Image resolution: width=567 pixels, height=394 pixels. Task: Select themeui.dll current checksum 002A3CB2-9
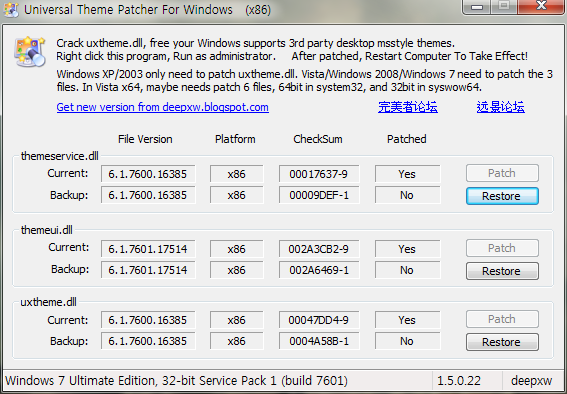pos(319,249)
